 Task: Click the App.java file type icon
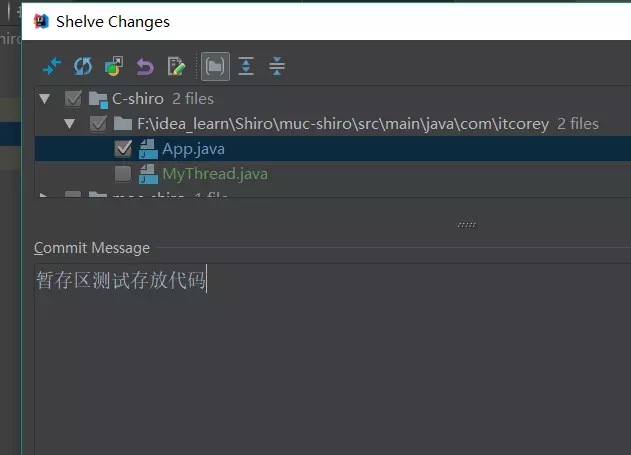148,149
